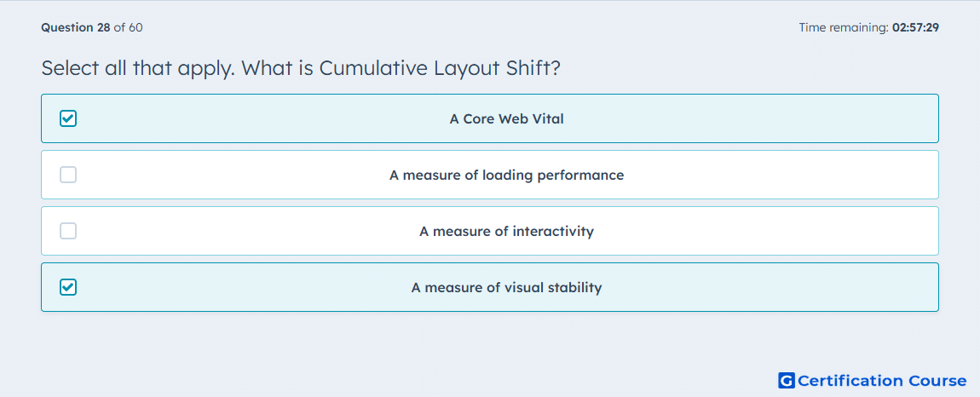Click the 02:57:29 countdown timer
980x397 pixels.
tap(915, 27)
